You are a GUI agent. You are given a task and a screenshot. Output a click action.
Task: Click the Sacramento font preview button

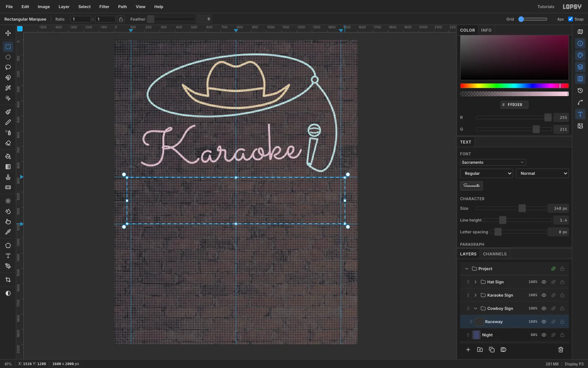472,185
